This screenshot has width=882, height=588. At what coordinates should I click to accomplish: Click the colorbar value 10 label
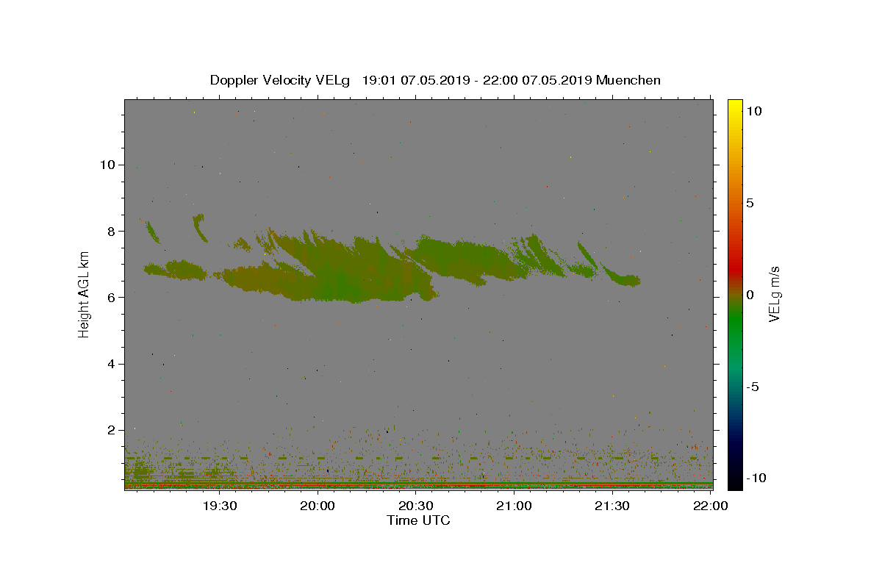click(753, 111)
